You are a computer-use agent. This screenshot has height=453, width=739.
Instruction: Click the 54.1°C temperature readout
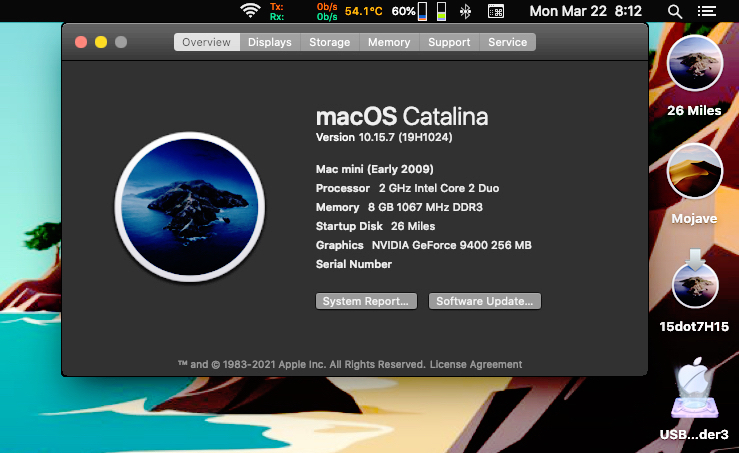click(x=363, y=11)
